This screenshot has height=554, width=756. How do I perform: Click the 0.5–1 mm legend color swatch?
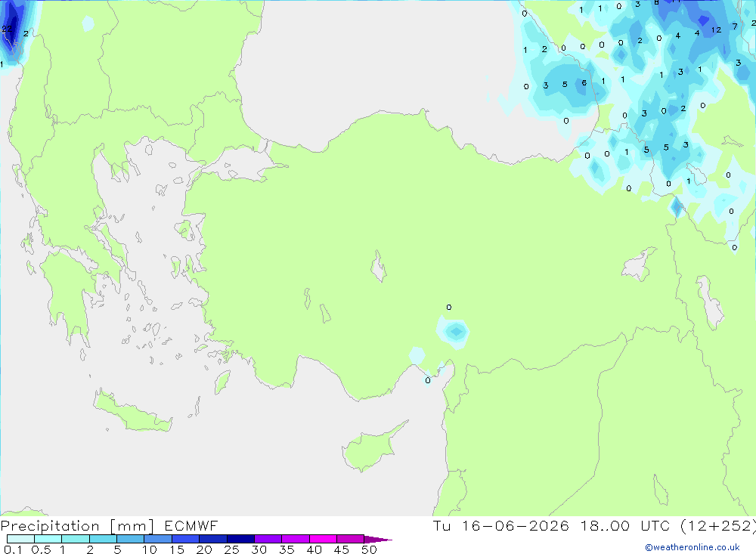click(x=48, y=539)
